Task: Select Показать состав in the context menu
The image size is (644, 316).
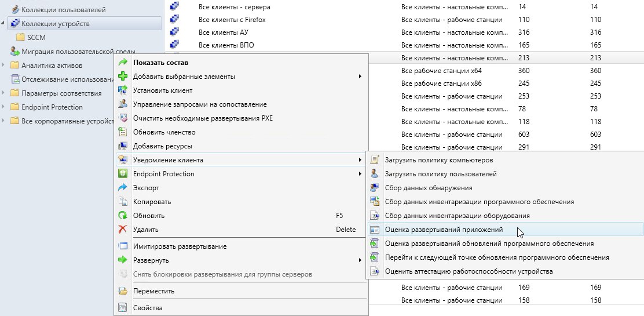Action: coord(161,63)
